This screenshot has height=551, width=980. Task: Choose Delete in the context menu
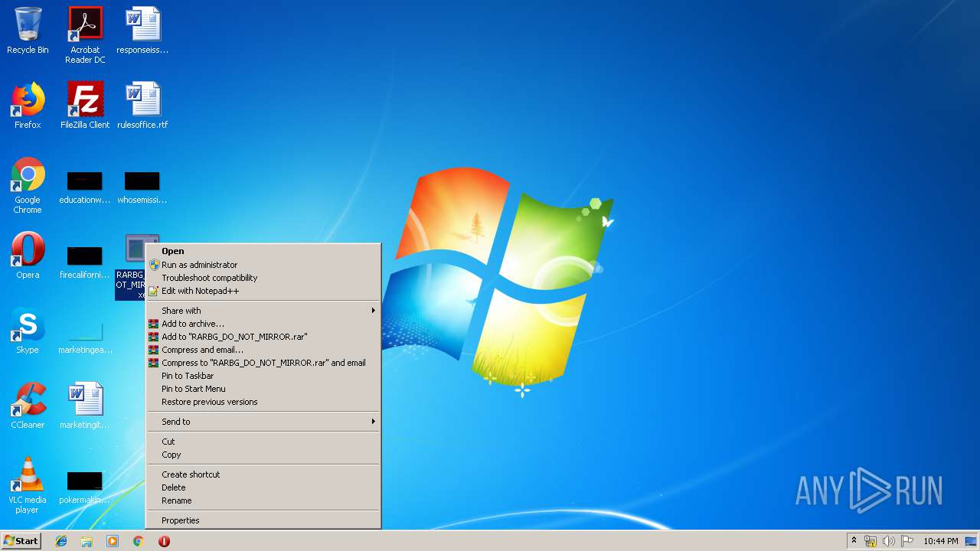click(x=263, y=487)
